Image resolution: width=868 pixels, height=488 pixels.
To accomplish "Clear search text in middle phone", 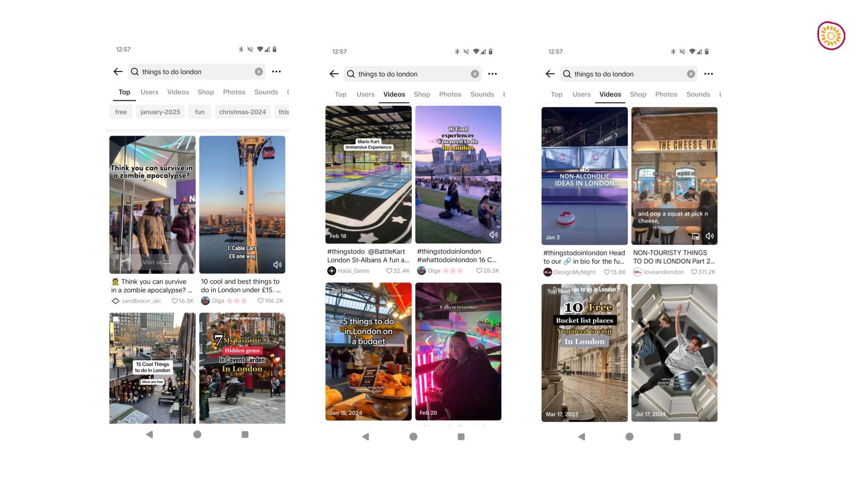I will pos(475,74).
